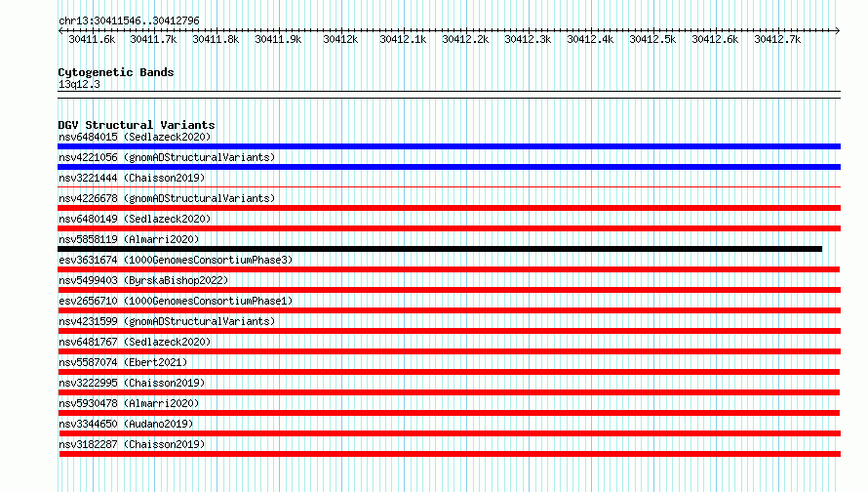
Task: Click the red bar under esv3631674
Action: pos(449,269)
